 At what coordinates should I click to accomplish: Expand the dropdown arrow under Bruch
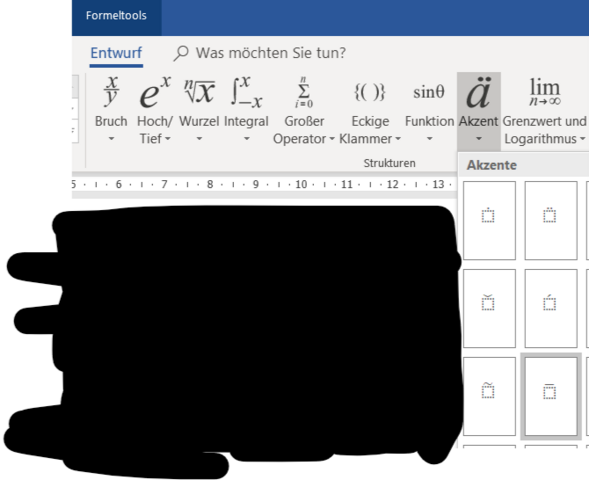(x=111, y=139)
